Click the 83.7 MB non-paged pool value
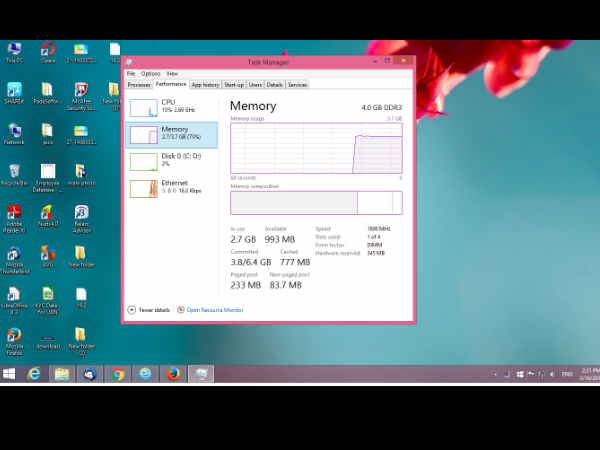Screen dimensions: 600x450 point(285,285)
